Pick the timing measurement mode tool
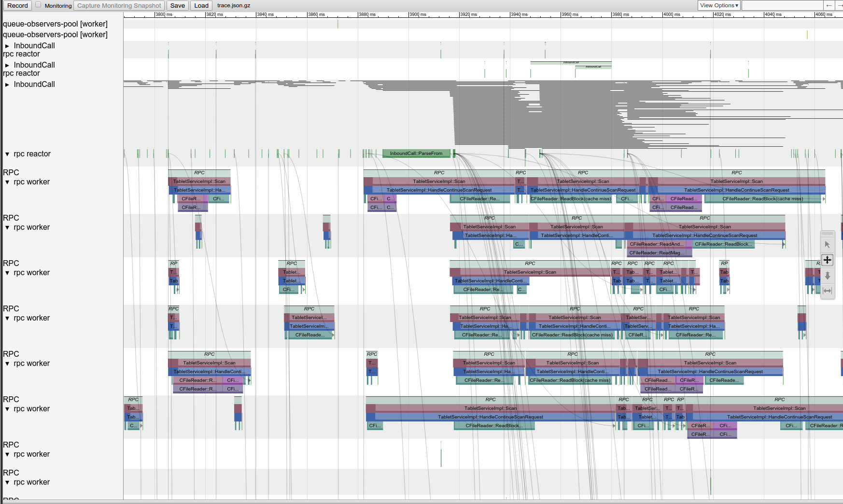 pos(827,291)
